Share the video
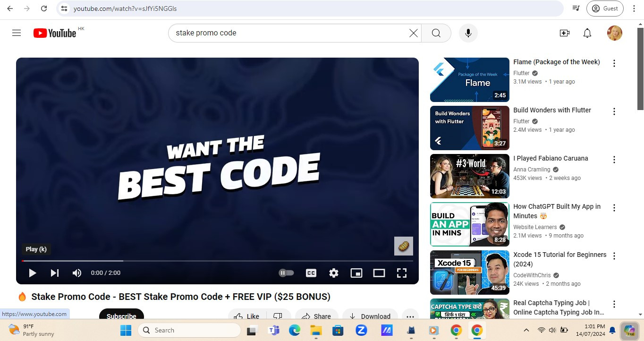 click(x=317, y=315)
